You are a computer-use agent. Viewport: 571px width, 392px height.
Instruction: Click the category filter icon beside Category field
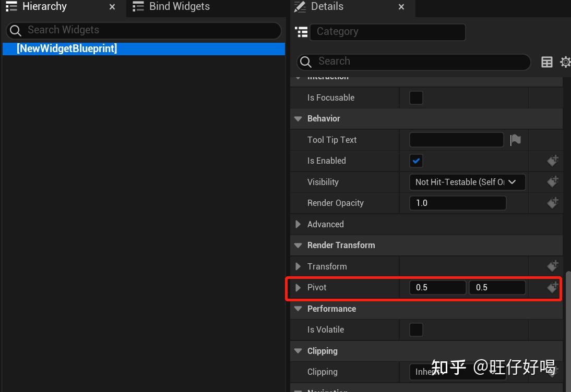302,32
